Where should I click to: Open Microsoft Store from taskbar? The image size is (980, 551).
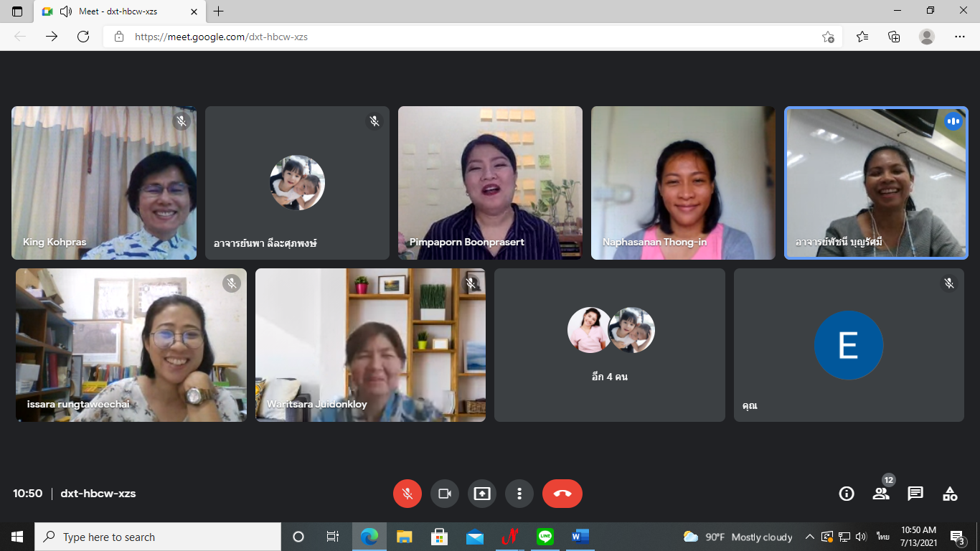click(x=439, y=537)
